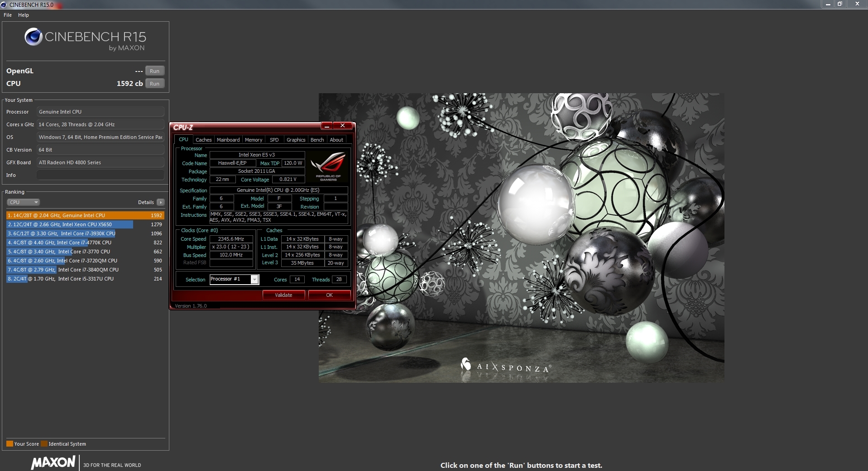
Task: Open the CPU ranking type dropdown
Action: (24, 202)
